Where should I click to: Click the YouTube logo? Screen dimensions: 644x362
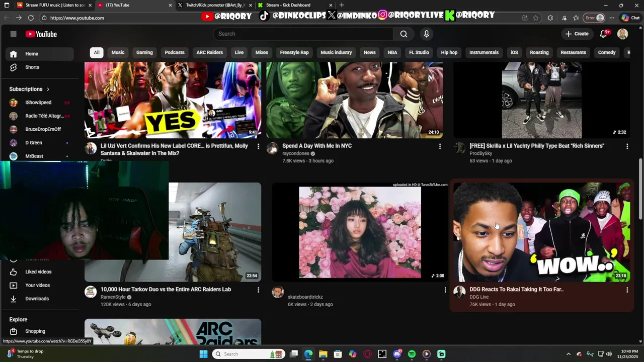(41, 34)
